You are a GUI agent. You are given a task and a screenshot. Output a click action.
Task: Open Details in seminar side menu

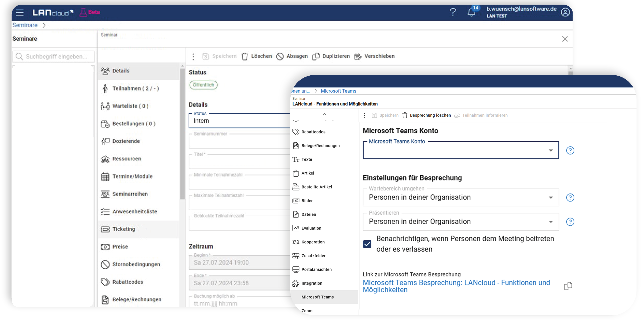click(x=139, y=71)
